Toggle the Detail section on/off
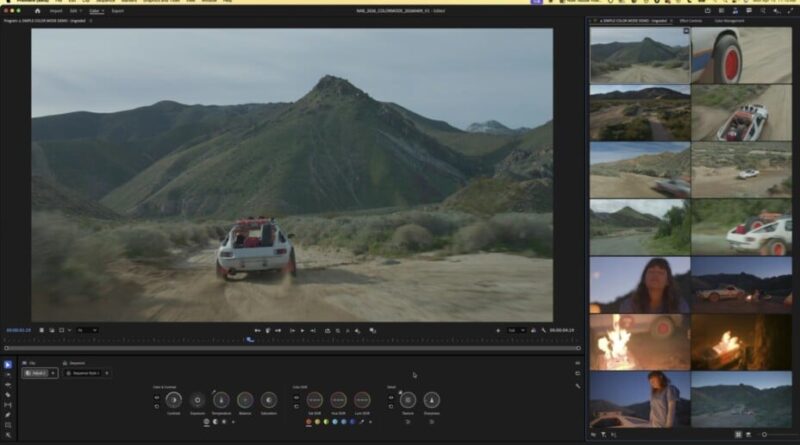The width and height of the screenshot is (800, 445). 391,398
